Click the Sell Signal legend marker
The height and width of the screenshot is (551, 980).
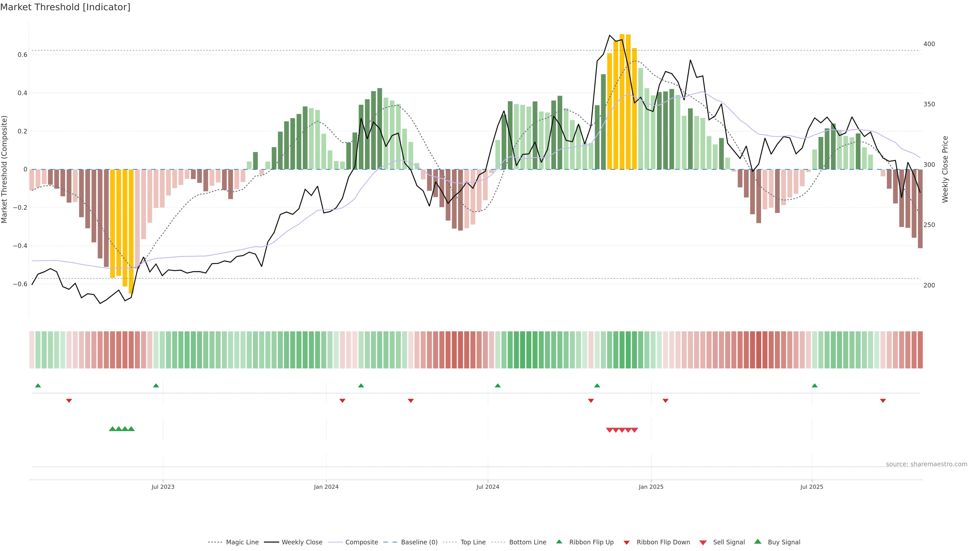point(703,543)
